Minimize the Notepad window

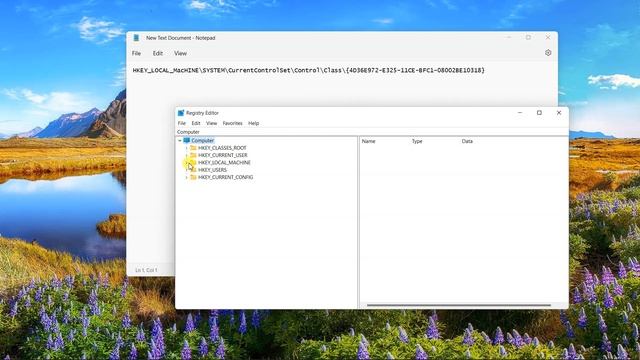509,38
